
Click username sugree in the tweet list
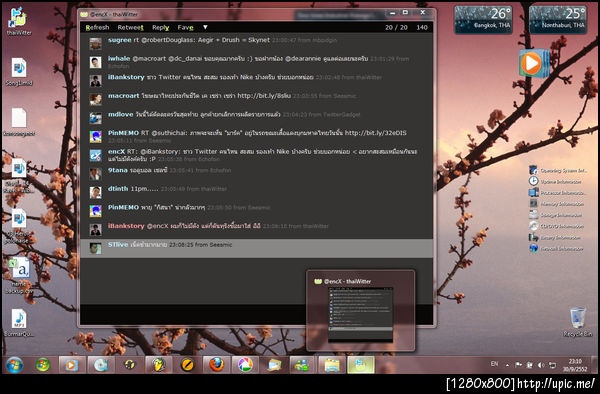(x=120, y=40)
